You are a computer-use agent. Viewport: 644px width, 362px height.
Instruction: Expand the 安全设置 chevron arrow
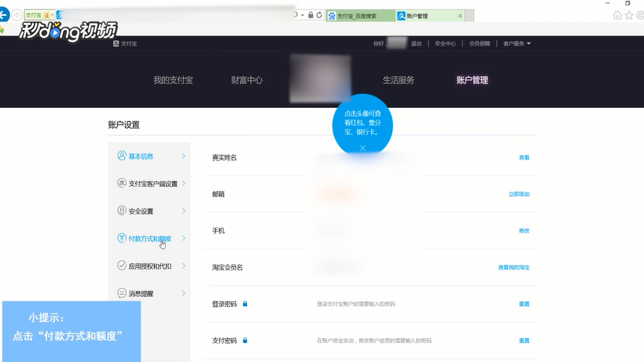click(x=184, y=211)
